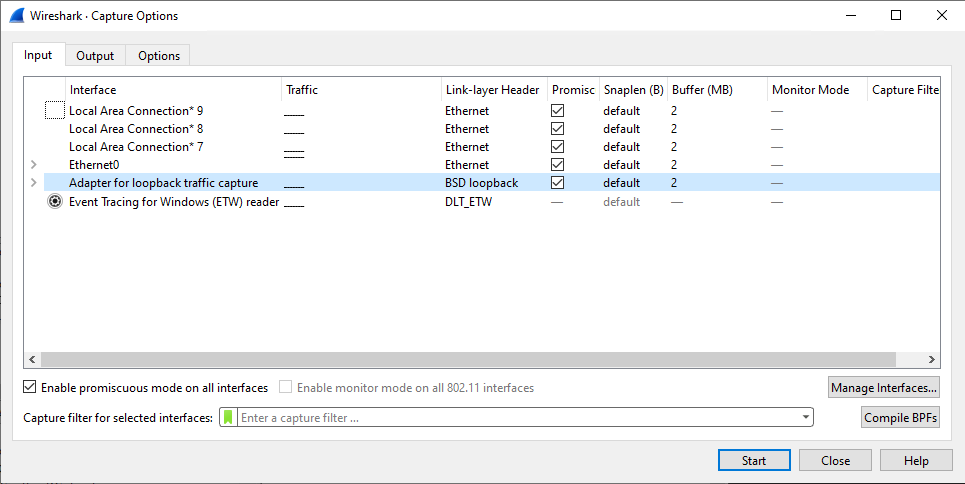The height and width of the screenshot is (484, 965).
Task: Click snaplen default for Ethernet0 row
Action: [622, 164]
